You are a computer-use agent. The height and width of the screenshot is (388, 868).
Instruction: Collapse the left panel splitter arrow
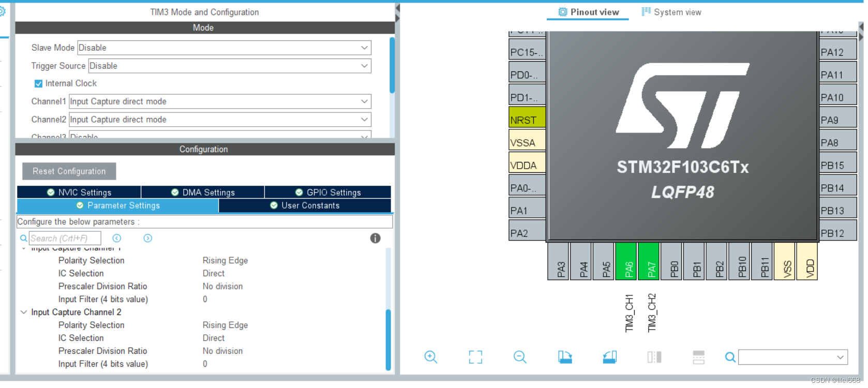(x=397, y=8)
